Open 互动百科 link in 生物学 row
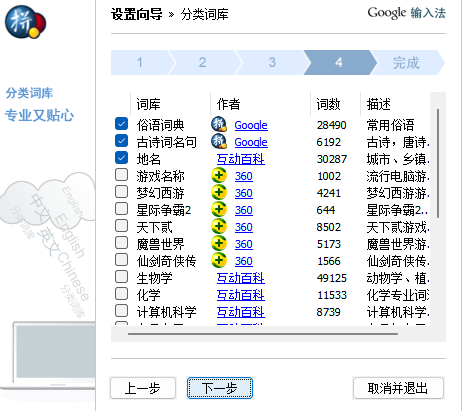This screenshot has width=462, height=411. 241,278
